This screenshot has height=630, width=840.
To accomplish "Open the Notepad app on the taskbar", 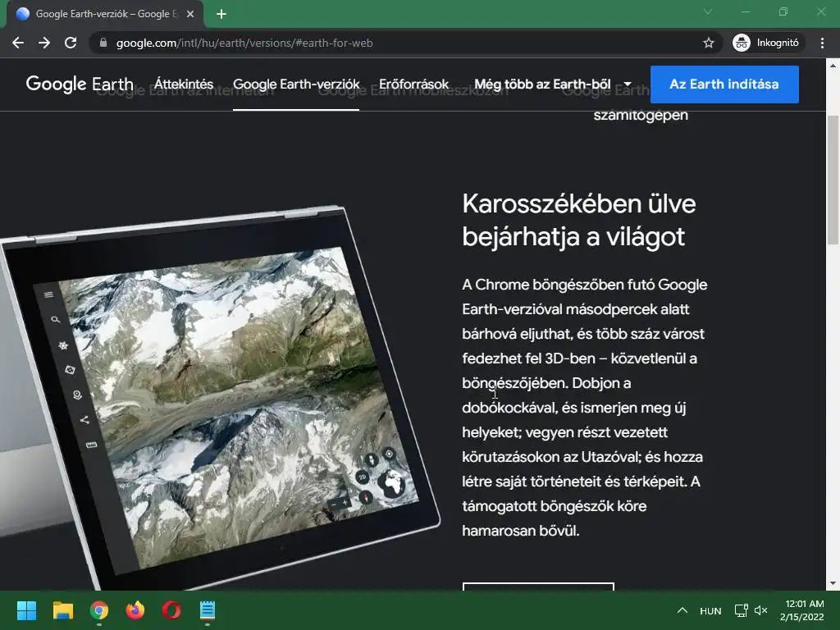I will pos(208,610).
